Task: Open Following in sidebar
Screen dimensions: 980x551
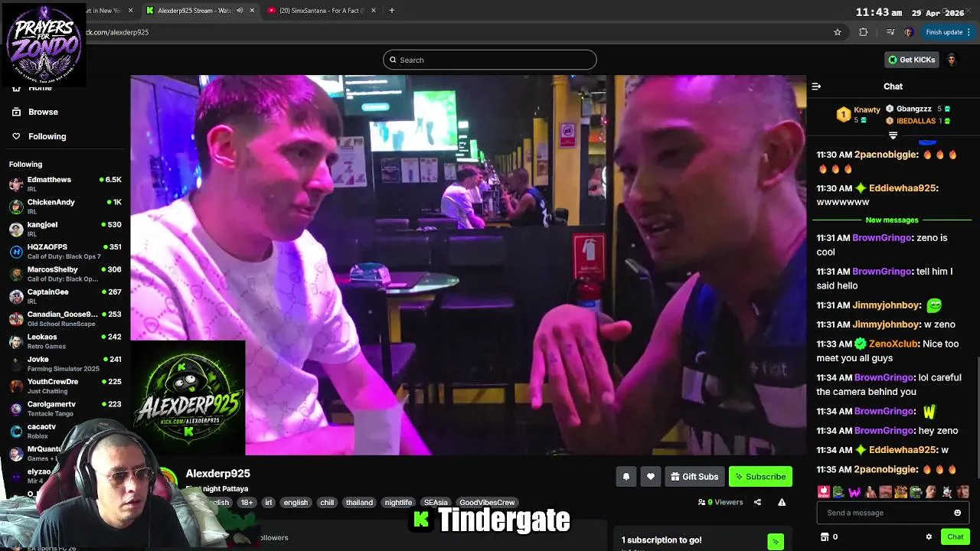Action: click(47, 136)
